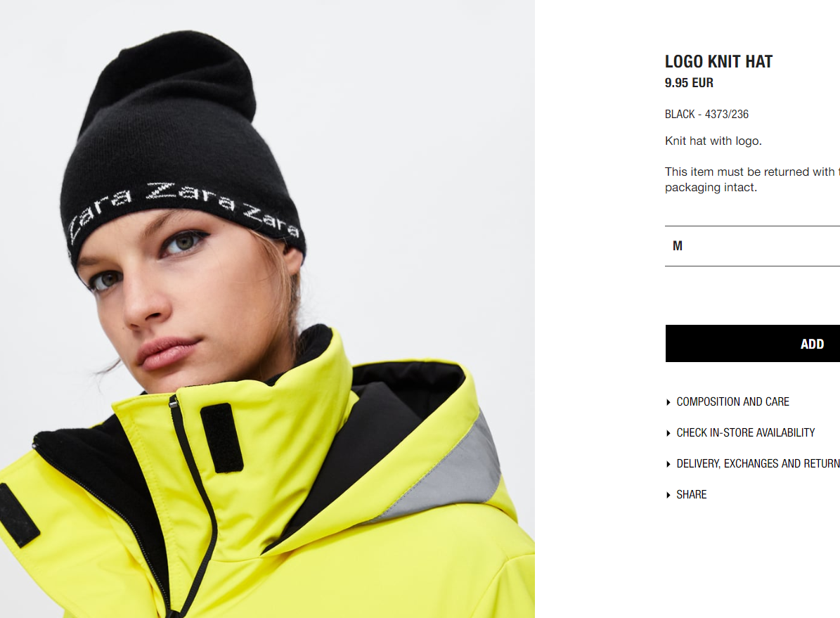Screen dimensions: 840x618
Task: Click the 9.95 EUR price
Action: (x=689, y=83)
